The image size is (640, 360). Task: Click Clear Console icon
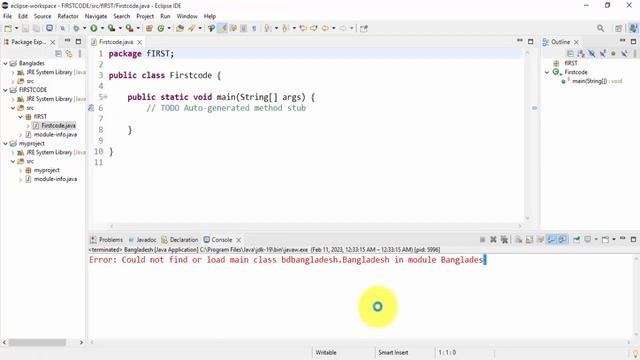click(x=518, y=240)
